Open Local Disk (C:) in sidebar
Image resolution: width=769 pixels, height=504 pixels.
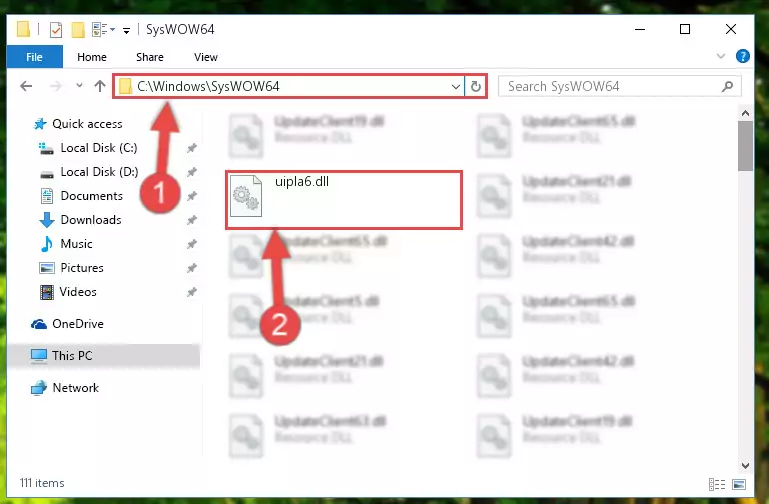(x=99, y=148)
